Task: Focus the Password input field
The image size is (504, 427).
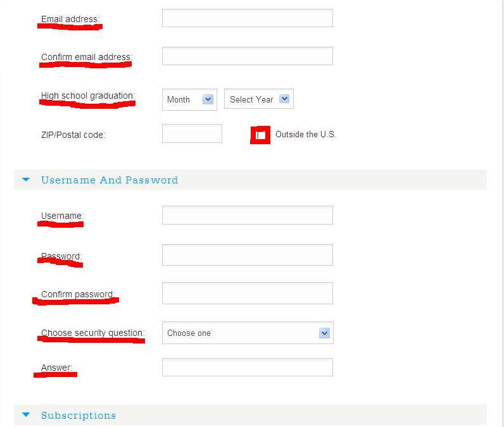Action: [x=247, y=255]
